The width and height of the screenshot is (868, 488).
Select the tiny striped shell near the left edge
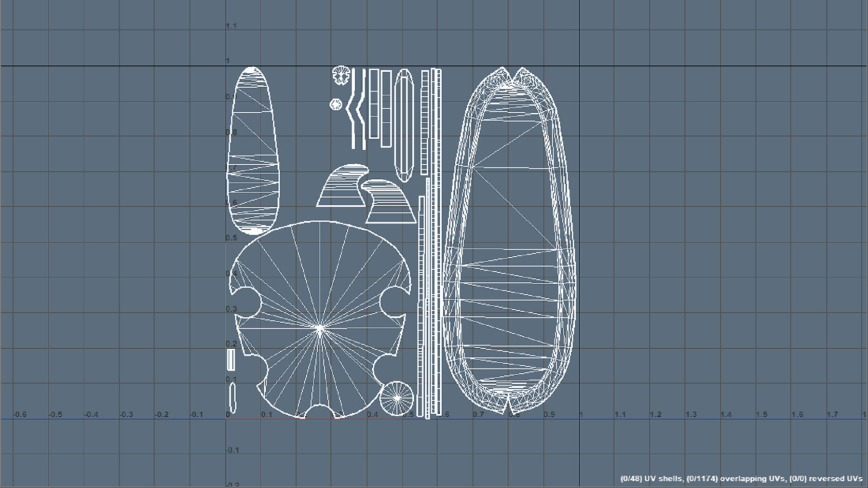pyautogui.click(x=231, y=360)
